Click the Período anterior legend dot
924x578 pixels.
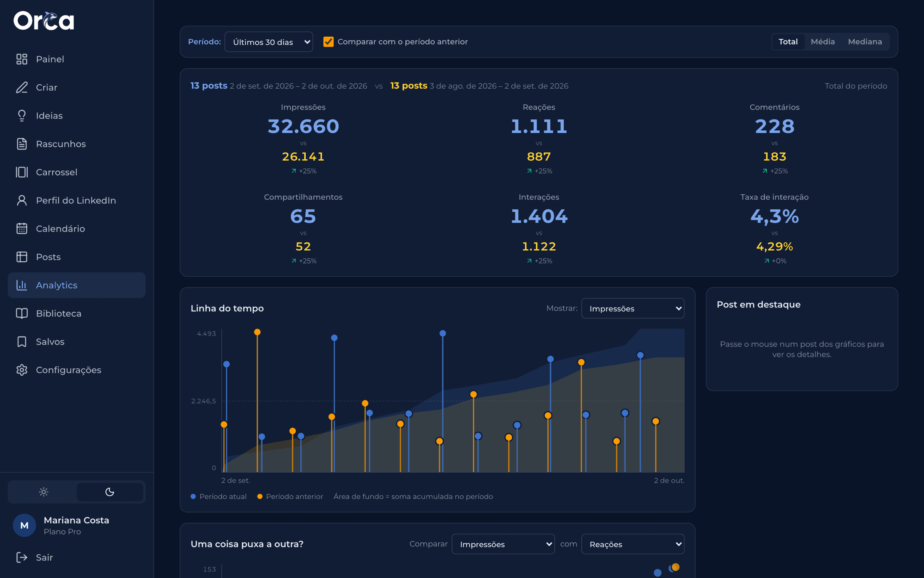pos(260,497)
